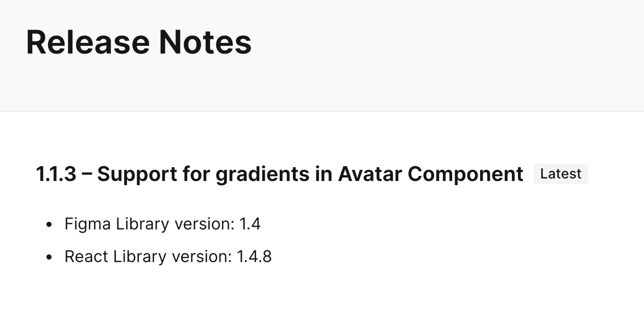The height and width of the screenshot is (310, 644).
Task: Select the Latest badge next to heading
Action: point(561,174)
